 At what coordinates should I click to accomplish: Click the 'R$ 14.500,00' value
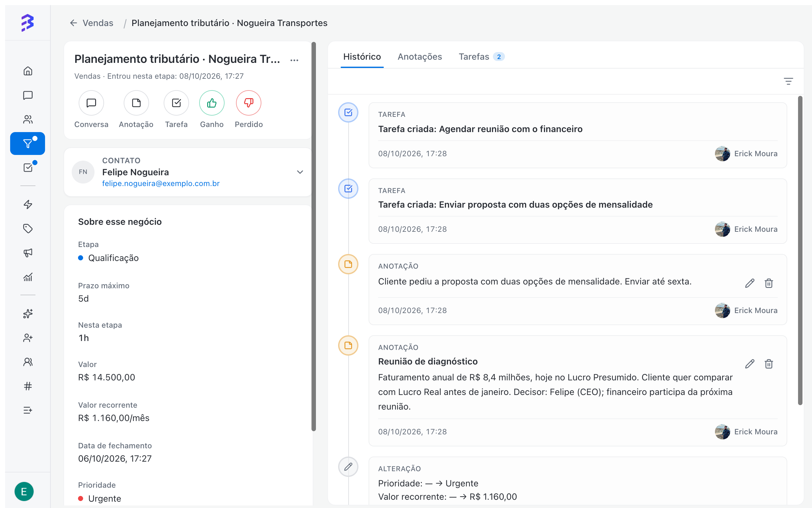pyautogui.click(x=106, y=377)
